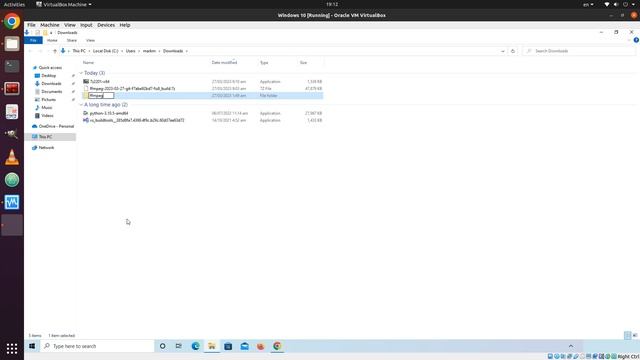
Task: Open Explorer Help question mark icon
Action: 636,40
